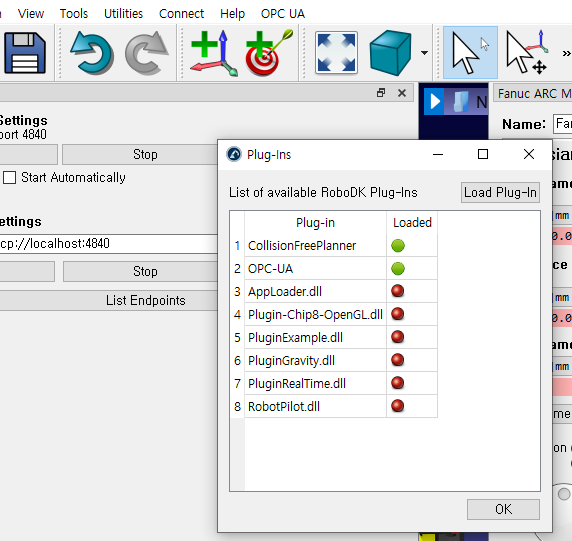Click the Name field in the robot panel
The width and height of the screenshot is (572, 541).
pyautogui.click(x=563, y=124)
